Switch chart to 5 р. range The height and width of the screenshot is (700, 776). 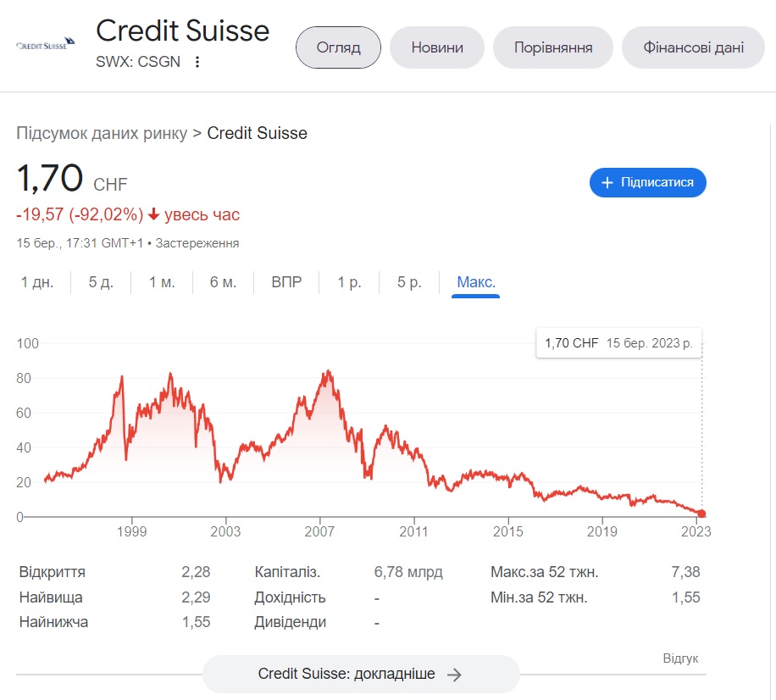[x=409, y=282]
